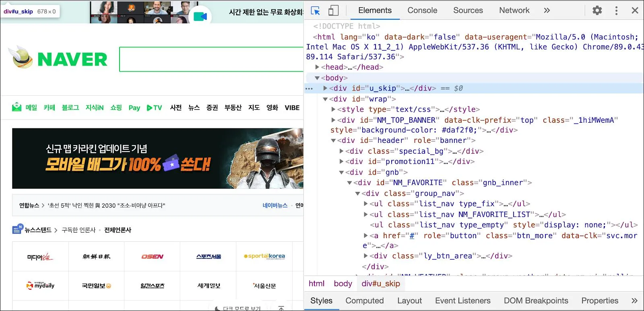Viewport: 644px width, 311px height.
Task: Show more DevTools panel tabs
Action: [547, 10]
